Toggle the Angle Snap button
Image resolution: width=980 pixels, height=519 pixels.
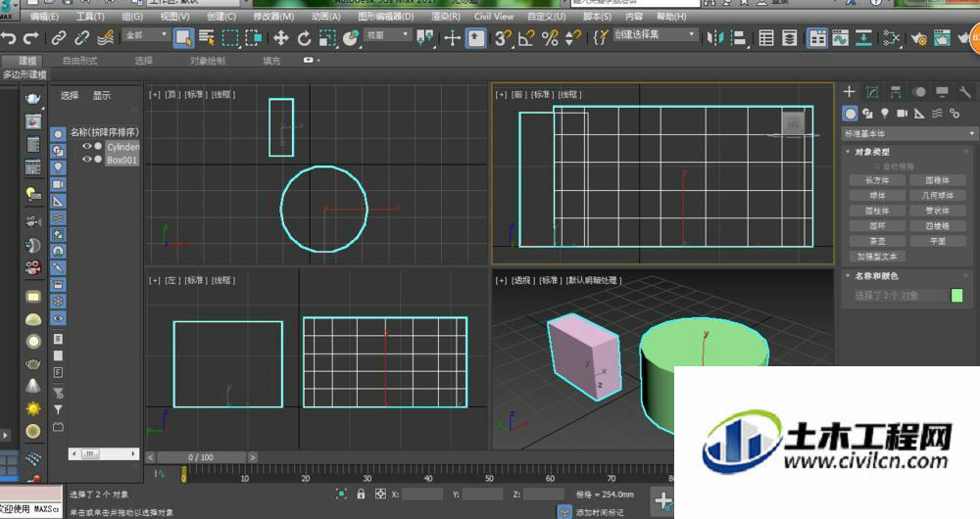[526, 38]
